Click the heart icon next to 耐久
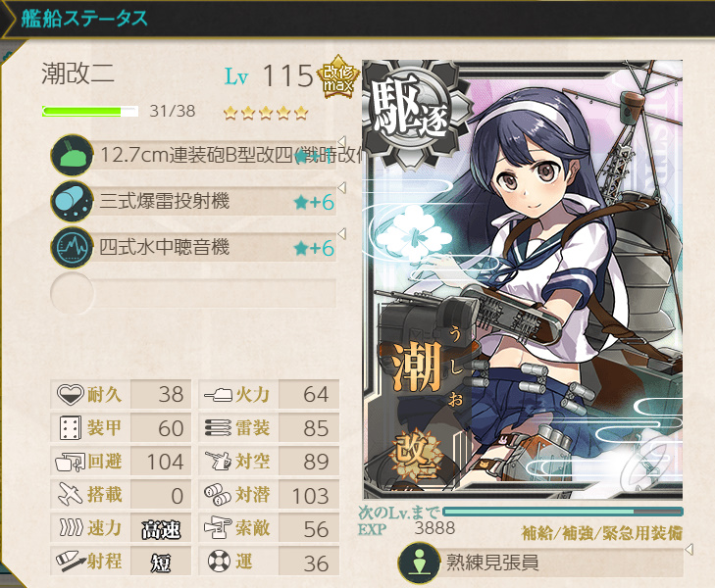This screenshot has width=715, height=588. click(71, 394)
